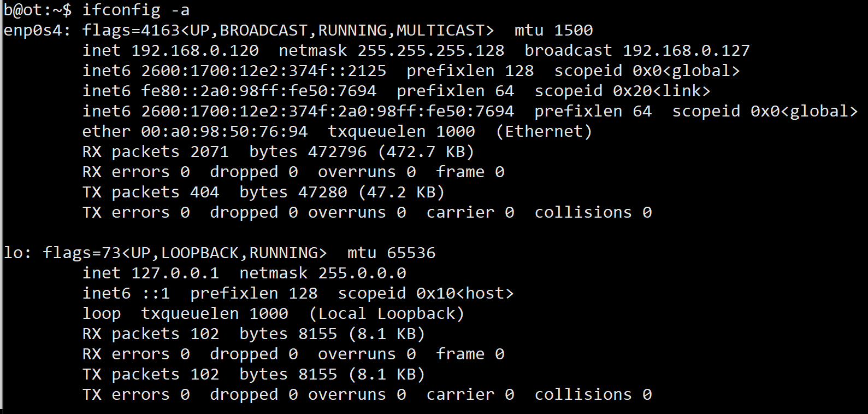Click the MAC address 00:a0:98:50:76:94
The height and width of the screenshot is (414, 868).
click(x=224, y=131)
